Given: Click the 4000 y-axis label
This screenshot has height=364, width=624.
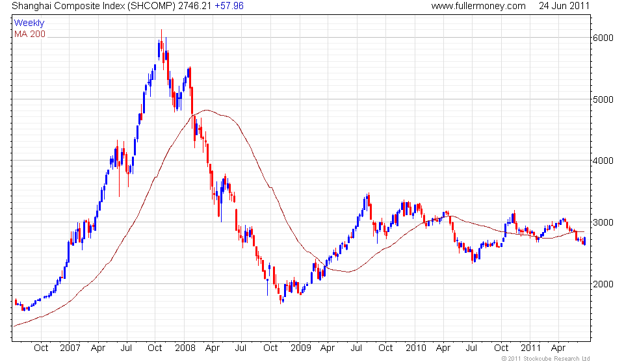Looking at the screenshot, I should click(x=604, y=161).
